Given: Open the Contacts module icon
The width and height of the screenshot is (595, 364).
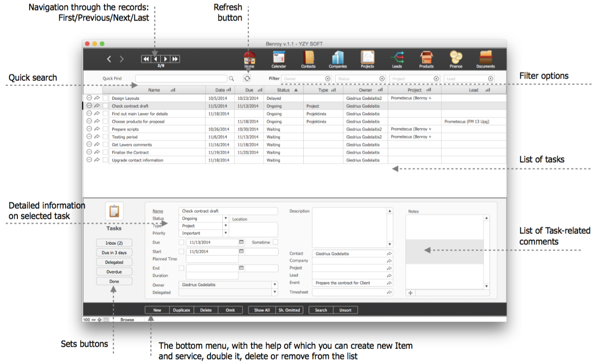Looking at the screenshot, I should [x=308, y=58].
